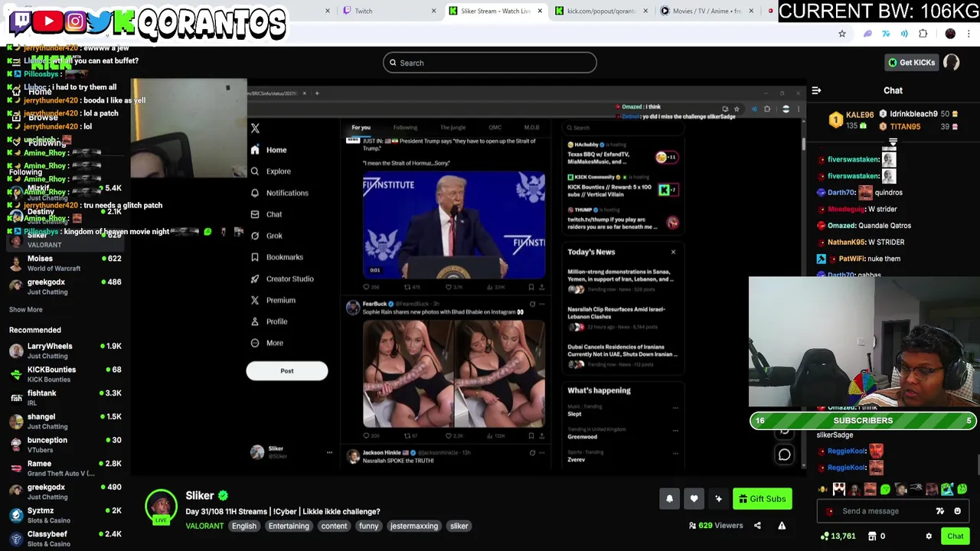The image size is (980, 551).
Task: Click the floating chat bubble icon on X
Action: pyautogui.click(x=784, y=455)
